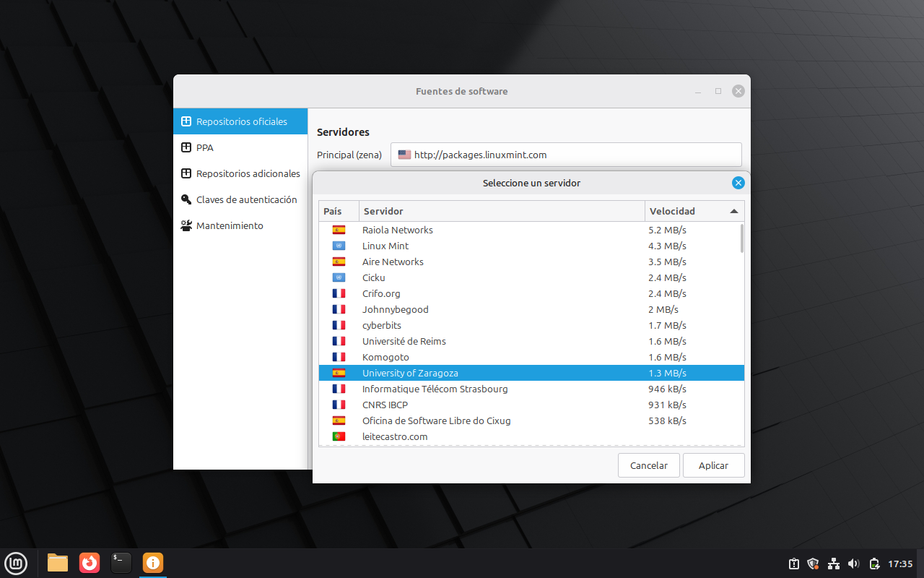Click the 5.2 MB/s speed value
Viewport: 924px width, 578px height.
(x=667, y=230)
